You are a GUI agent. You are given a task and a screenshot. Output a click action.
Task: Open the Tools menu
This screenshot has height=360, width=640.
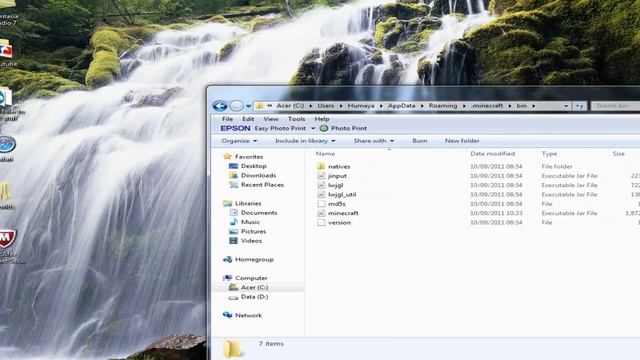click(296, 119)
